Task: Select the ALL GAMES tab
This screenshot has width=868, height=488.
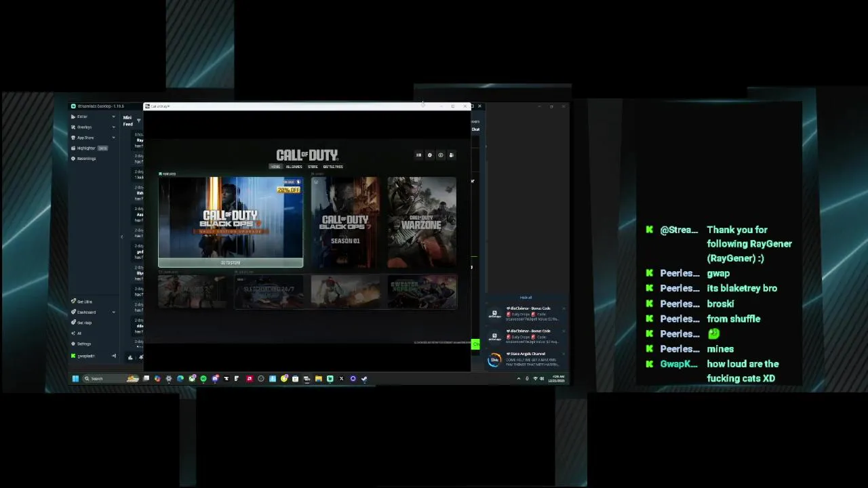Action: 294,167
